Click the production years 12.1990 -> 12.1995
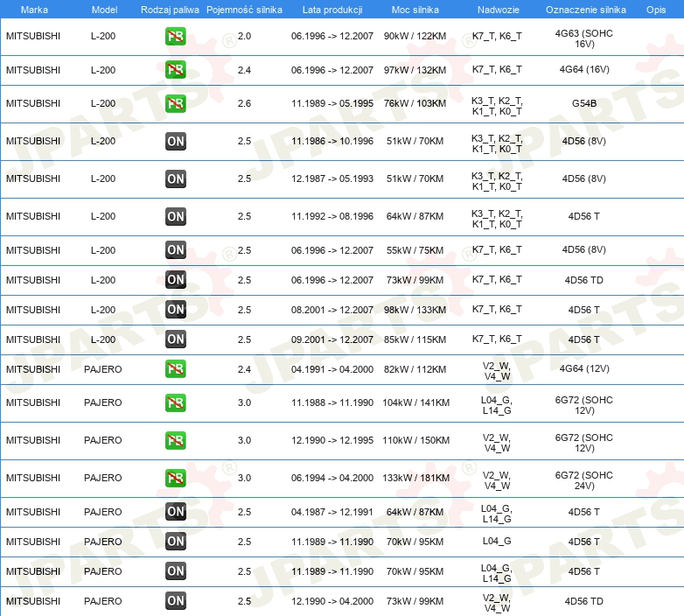This screenshot has height=616, width=684. [x=332, y=440]
